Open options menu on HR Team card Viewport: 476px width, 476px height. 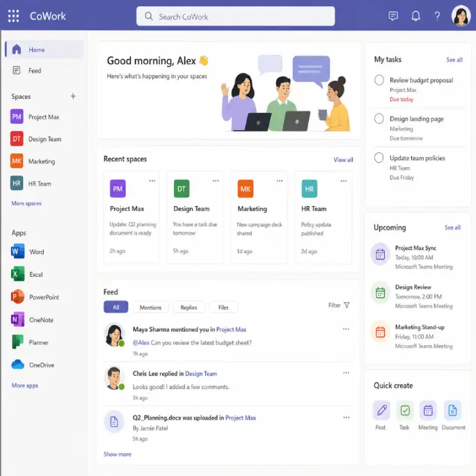(x=344, y=181)
